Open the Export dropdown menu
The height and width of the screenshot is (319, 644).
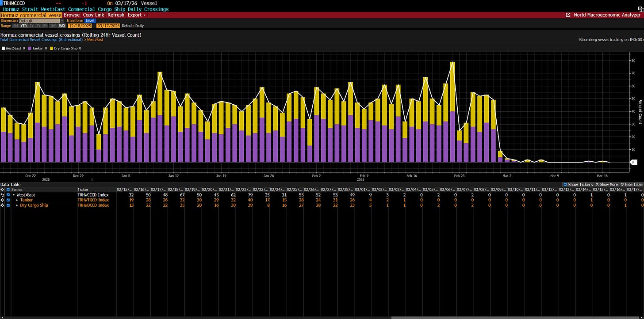click(137, 15)
